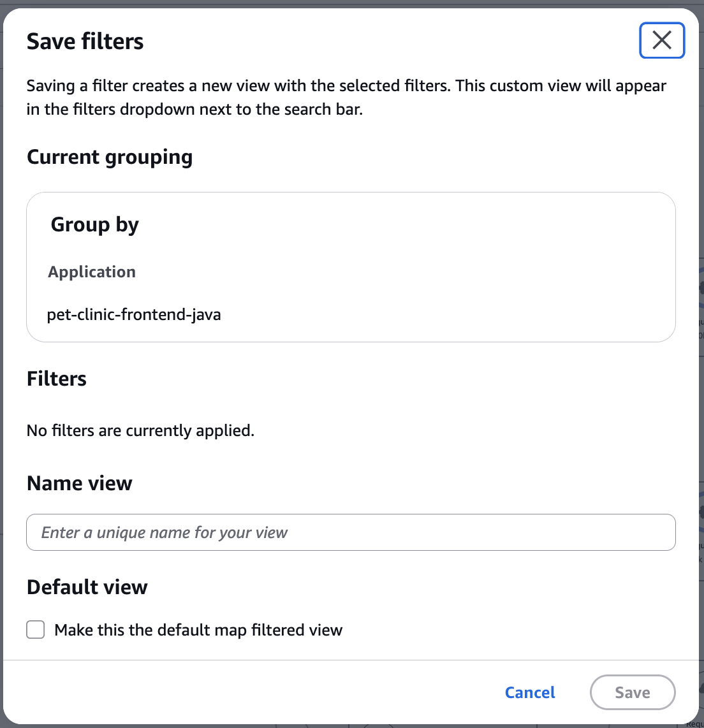Click the Application label in the grouping card

pyautogui.click(x=91, y=272)
